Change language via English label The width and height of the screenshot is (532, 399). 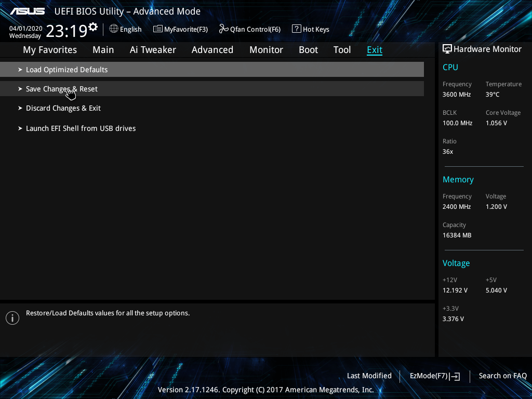(x=130, y=30)
